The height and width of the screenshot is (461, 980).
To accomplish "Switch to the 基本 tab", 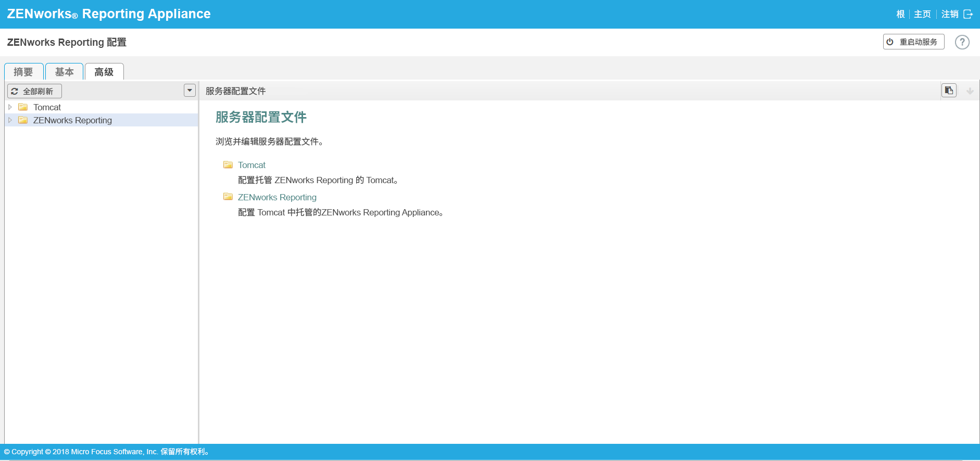I will [65, 72].
